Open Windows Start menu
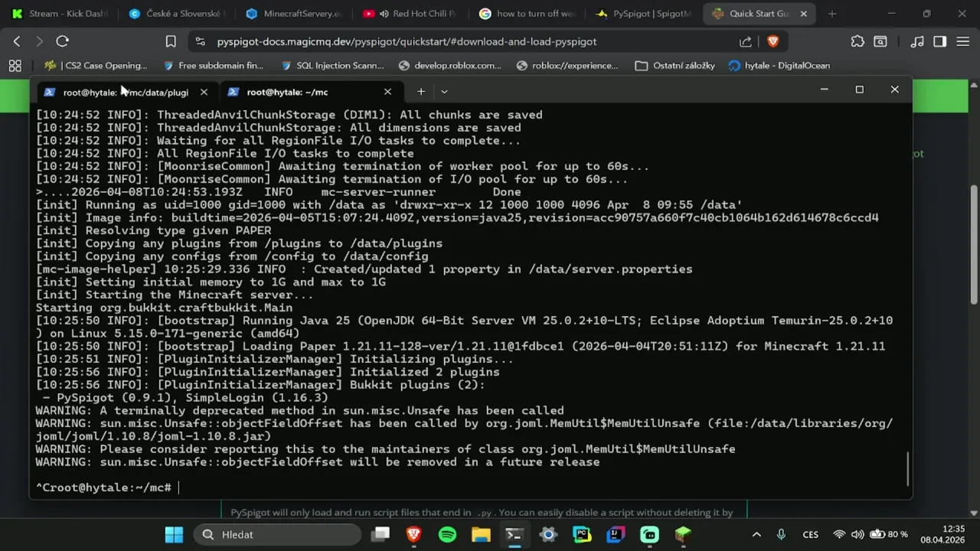This screenshot has height=551, width=980. point(174,534)
